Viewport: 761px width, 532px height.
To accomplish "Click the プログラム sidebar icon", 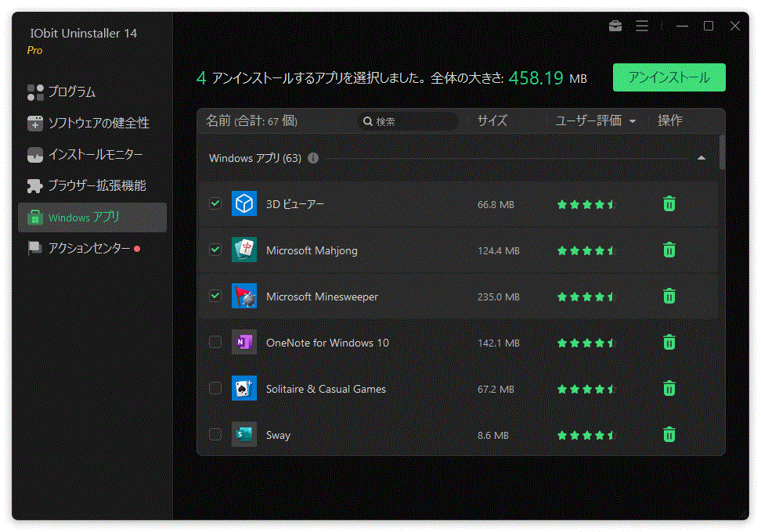I will (35, 92).
